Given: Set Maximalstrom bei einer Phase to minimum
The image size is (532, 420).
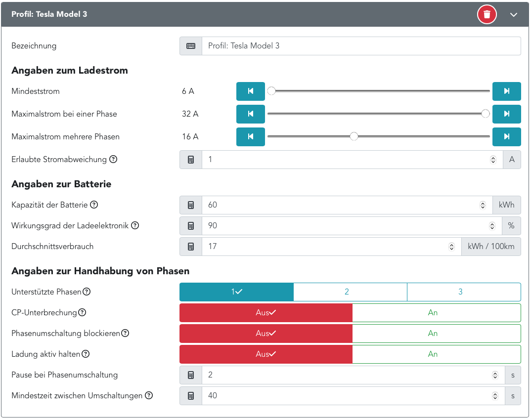Looking at the screenshot, I should tap(250, 114).
